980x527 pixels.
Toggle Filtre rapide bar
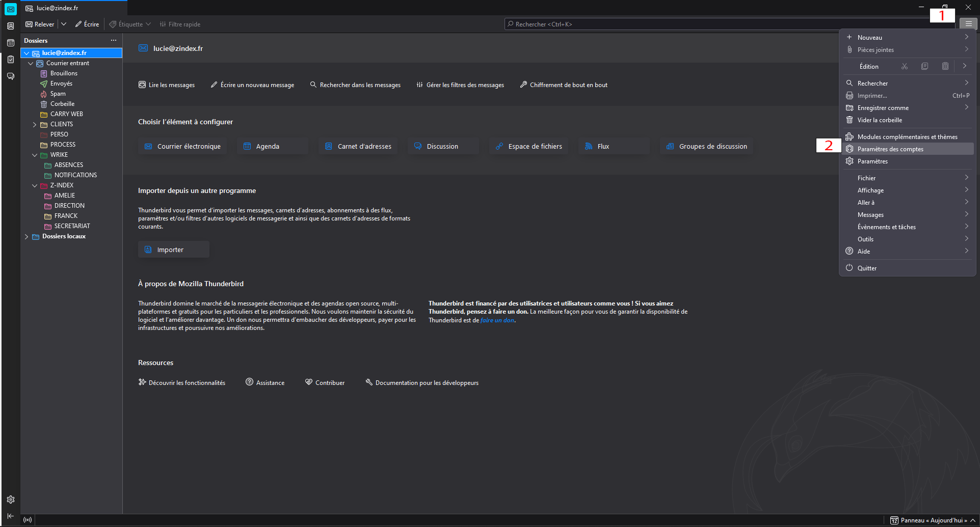coord(180,24)
